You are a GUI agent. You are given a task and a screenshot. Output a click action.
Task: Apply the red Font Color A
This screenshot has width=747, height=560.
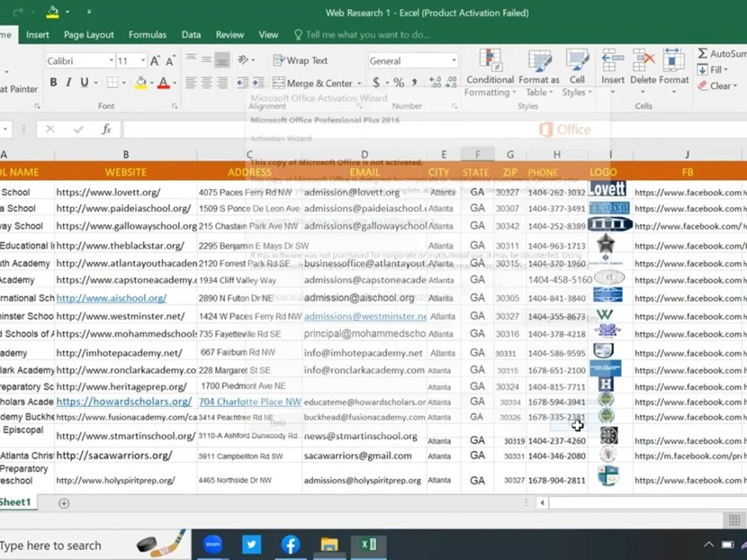pos(164,82)
